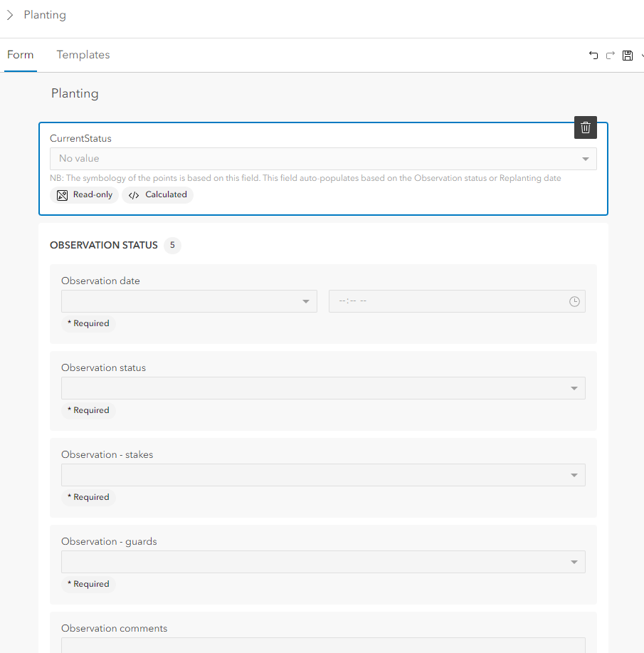Expand panel with chevron beside Planting
This screenshot has width=644, height=653.
click(x=10, y=15)
